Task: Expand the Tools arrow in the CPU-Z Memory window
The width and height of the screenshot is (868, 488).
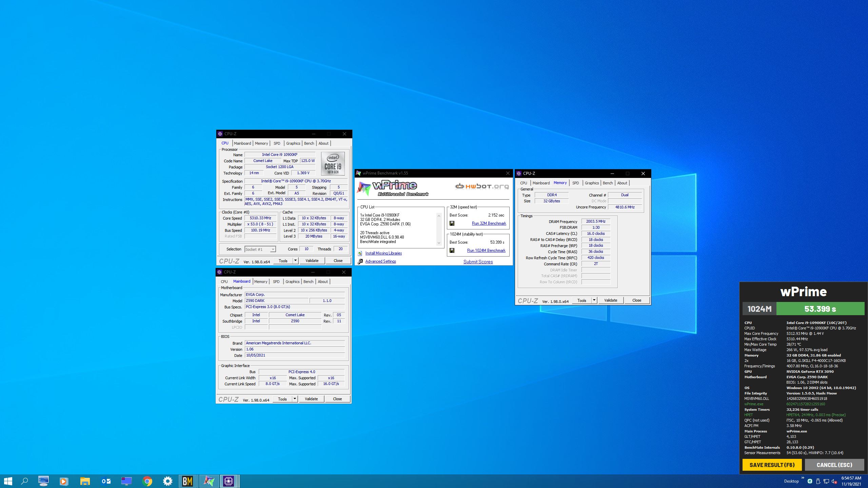Action: [x=594, y=300]
